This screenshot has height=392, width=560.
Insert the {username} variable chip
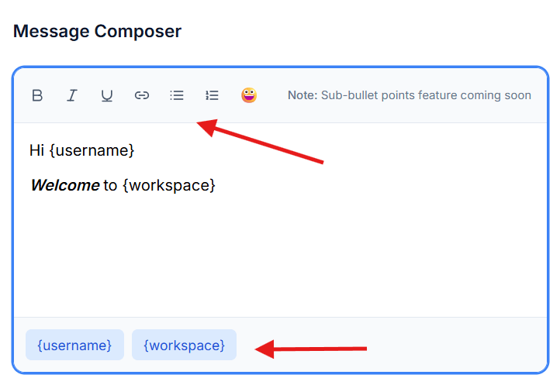click(x=74, y=345)
